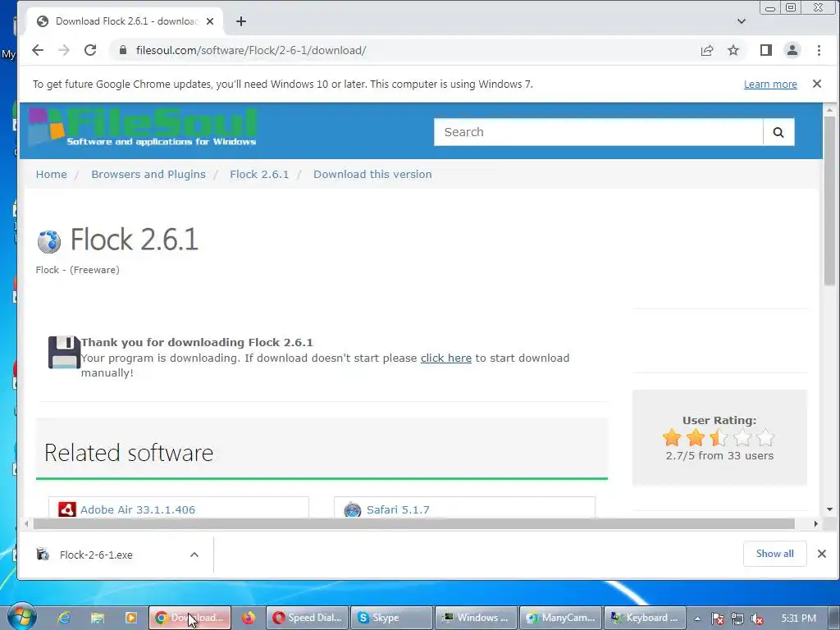Expand options for Flock-2-6-1.exe download

pyautogui.click(x=194, y=555)
